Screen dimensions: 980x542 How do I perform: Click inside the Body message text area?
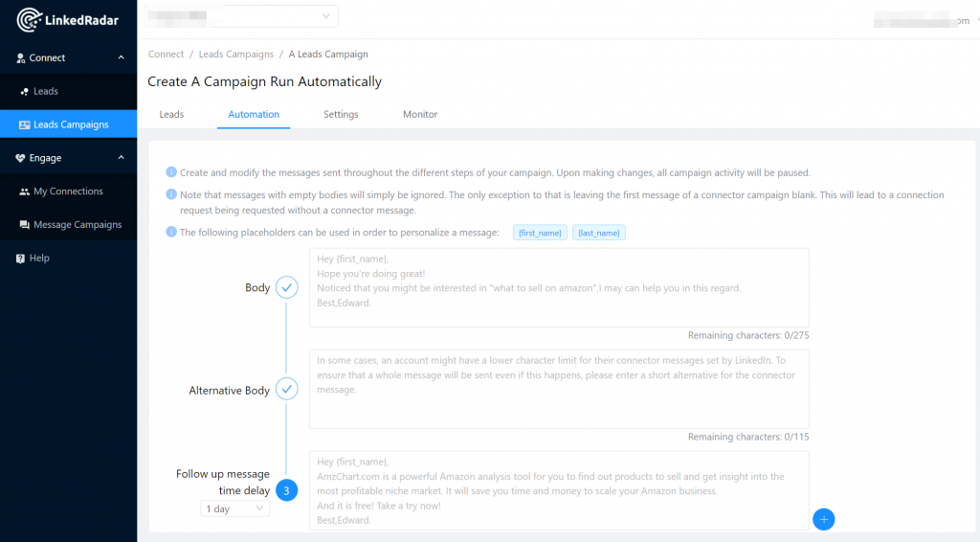tap(559, 287)
